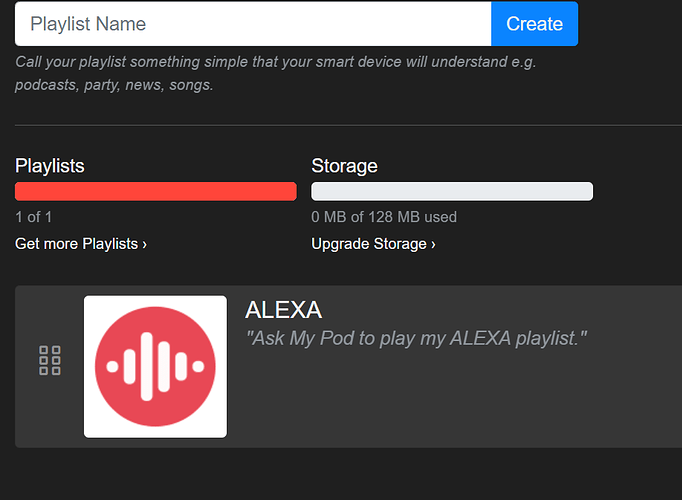This screenshot has width=682, height=500.
Task: Click empty area of the ALEXA playlist card
Action: click(457, 400)
